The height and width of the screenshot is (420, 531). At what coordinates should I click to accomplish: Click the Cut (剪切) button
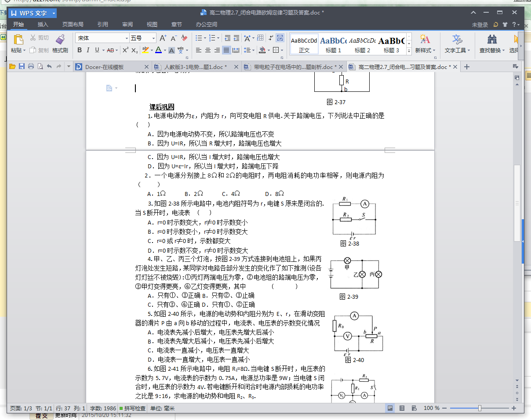click(40, 38)
